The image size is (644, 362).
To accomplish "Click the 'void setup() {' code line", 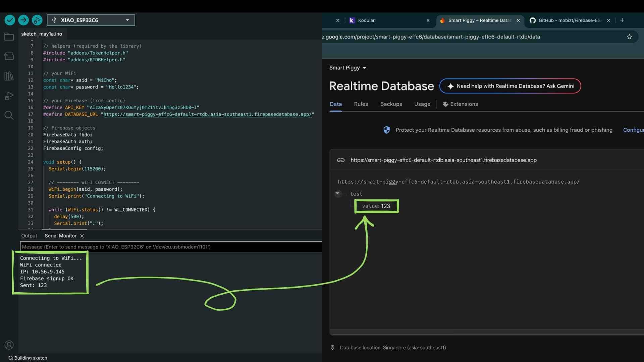I will pos(62,162).
